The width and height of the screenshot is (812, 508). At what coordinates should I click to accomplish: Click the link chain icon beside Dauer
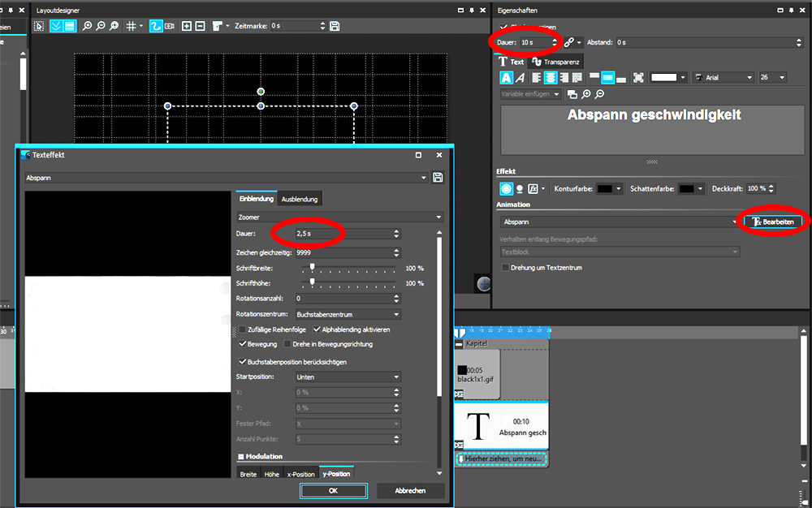tap(570, 42)
